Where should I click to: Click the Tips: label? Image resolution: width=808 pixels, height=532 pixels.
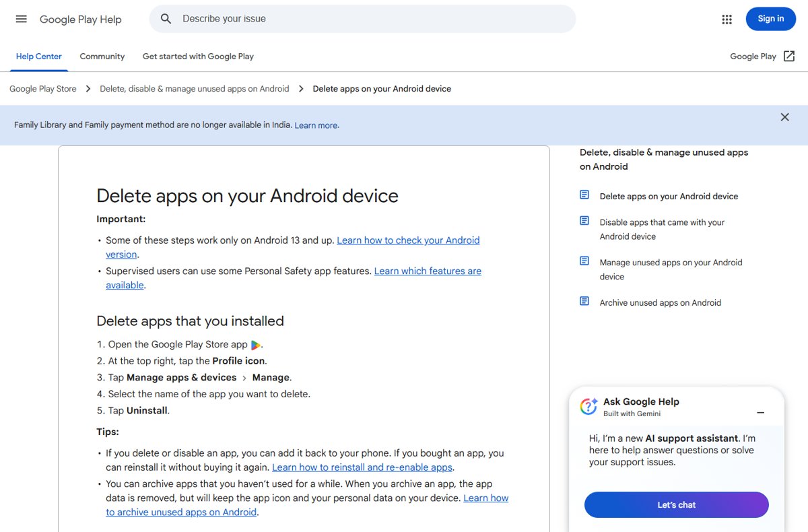pyautogui.click(x=108, y=432)
